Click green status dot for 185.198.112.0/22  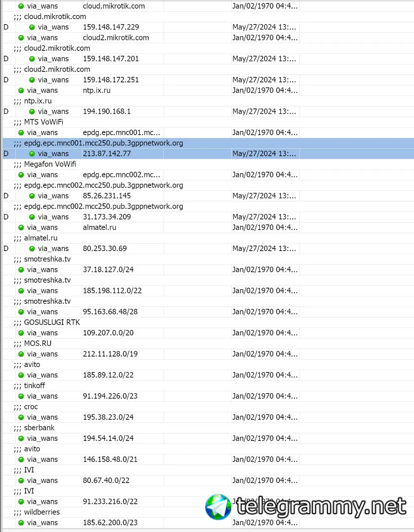click(21, 291)
